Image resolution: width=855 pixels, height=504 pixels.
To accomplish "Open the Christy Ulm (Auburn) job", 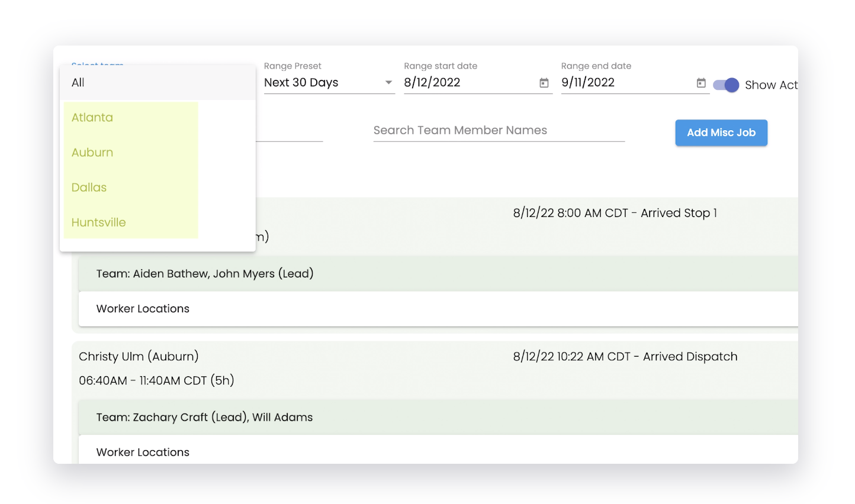I will [x=139, y=357].
